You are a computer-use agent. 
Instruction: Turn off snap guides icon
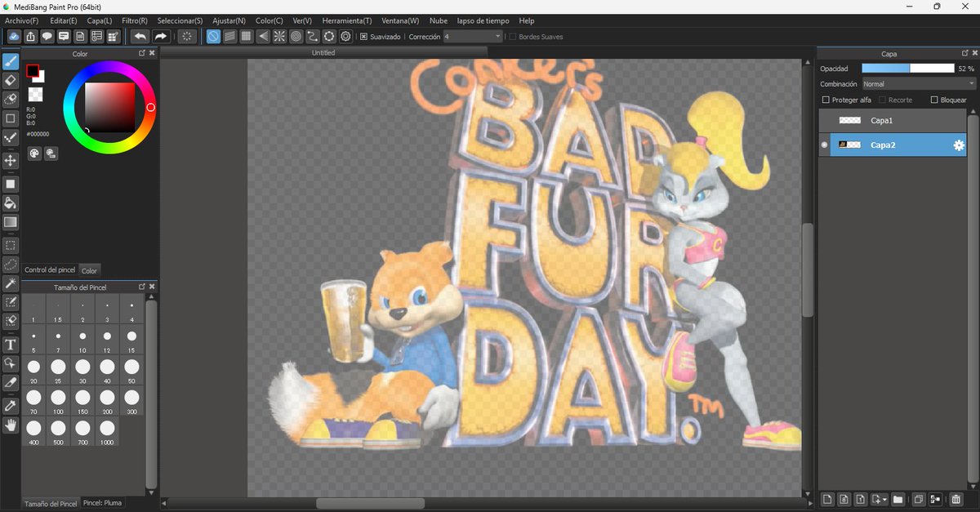(x=213, y=37)
